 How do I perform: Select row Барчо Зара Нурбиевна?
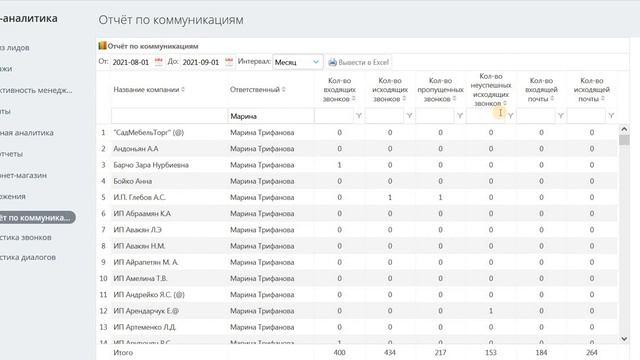[x=357, y=165]
